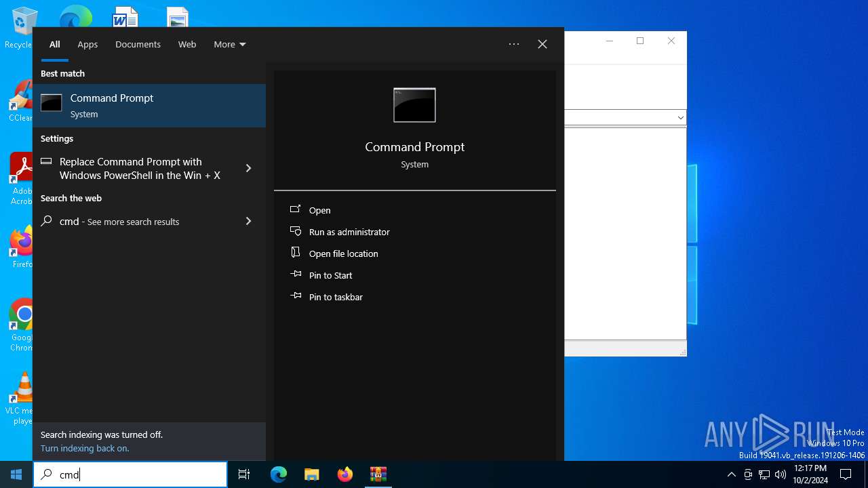Select the Command Prompt best match result
The height and width of the screenshot is (488, 868).
(149, 106)
